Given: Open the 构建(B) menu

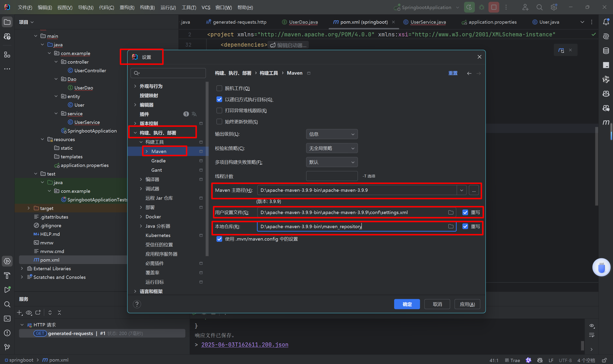Looking at the screenshot, I should [147, 7].
